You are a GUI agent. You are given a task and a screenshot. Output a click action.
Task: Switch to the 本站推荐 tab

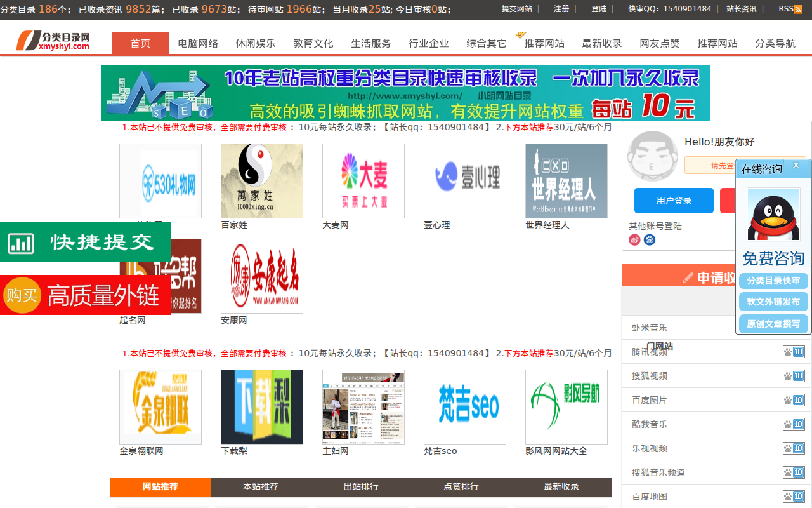tap(261, 487)
